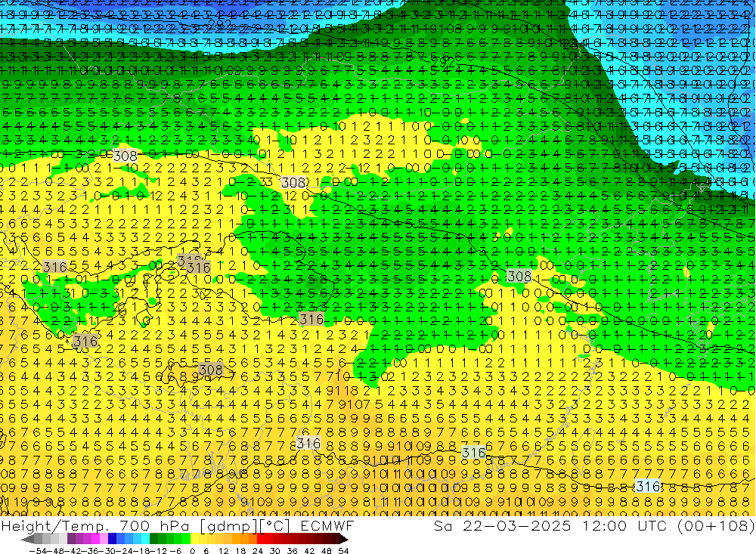Click the '54' maximum legend value
Screen dimensions: 756x554
[343, 551]
